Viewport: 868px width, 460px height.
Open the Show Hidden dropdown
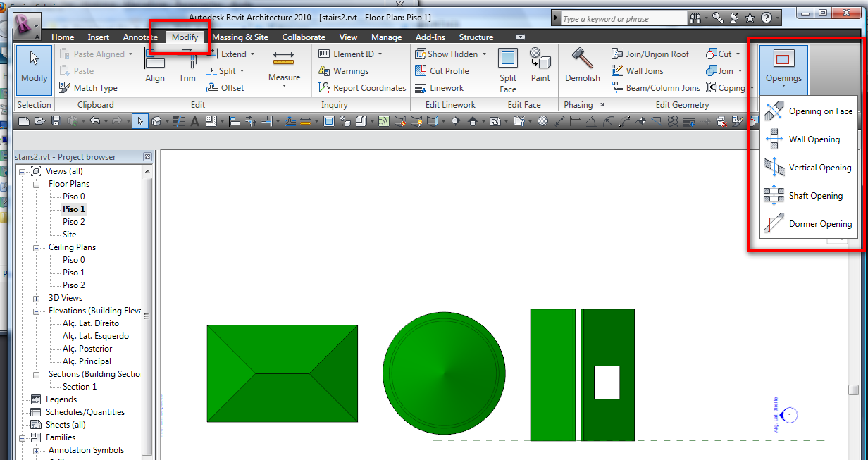coord(485,54)
